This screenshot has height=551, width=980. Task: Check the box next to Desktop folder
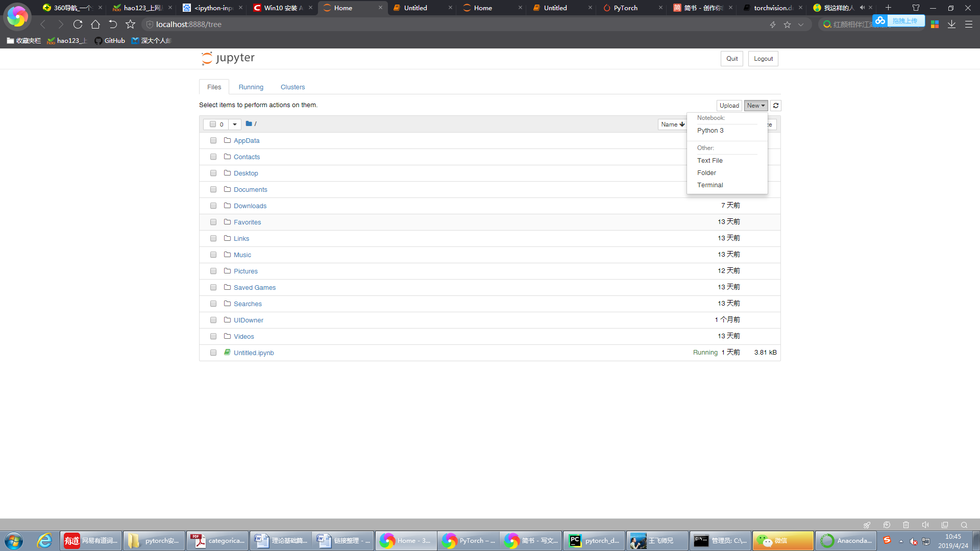[x=213, y=173]
